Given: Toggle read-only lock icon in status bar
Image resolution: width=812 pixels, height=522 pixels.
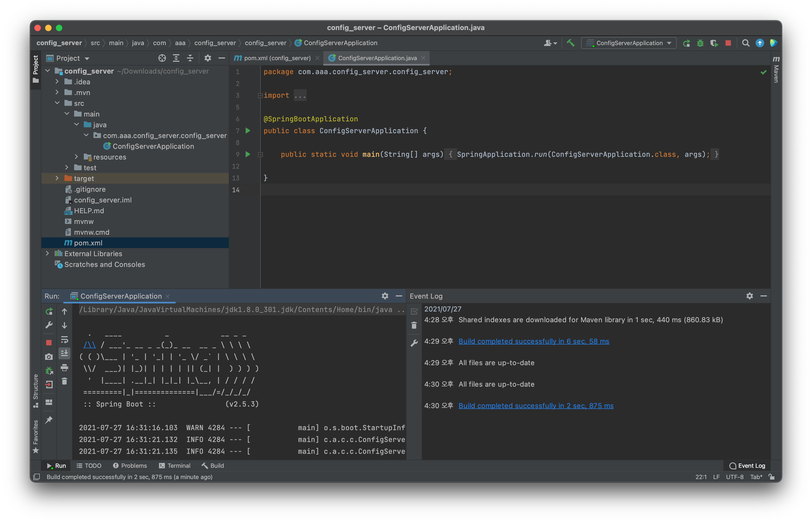Looking at the screenshot, I should coord(772,477).
